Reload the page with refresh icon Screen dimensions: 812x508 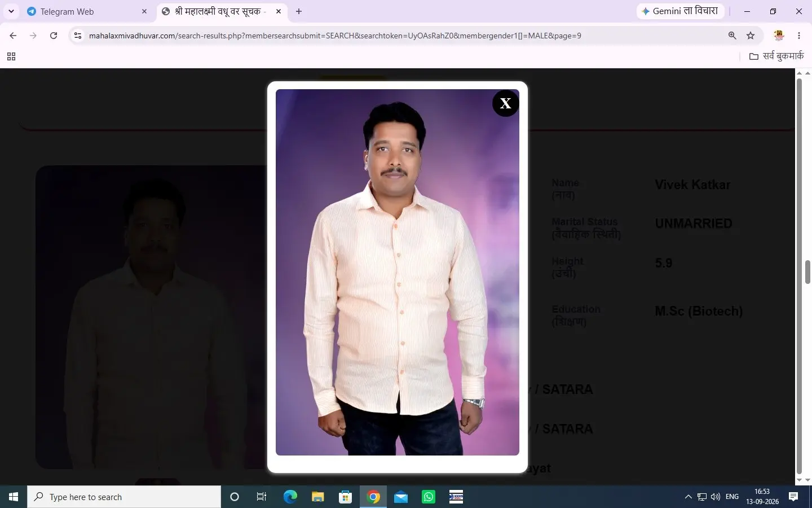coord(54,36)
